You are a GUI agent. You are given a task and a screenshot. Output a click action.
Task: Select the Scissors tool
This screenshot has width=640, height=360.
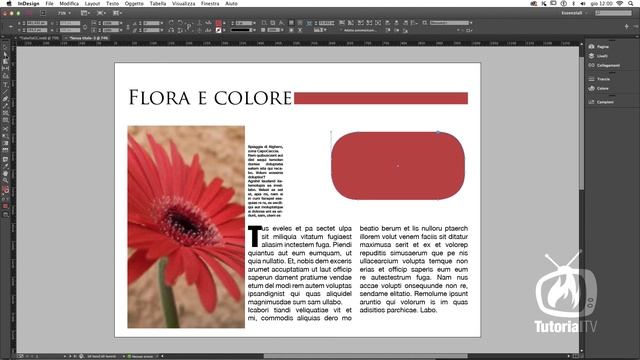tap(5, 129)
